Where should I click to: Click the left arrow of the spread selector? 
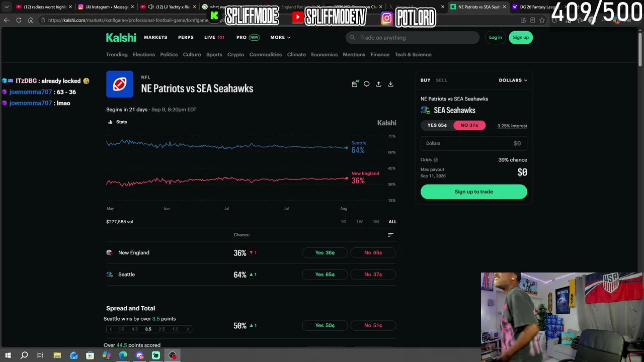(x=111, y=329)
